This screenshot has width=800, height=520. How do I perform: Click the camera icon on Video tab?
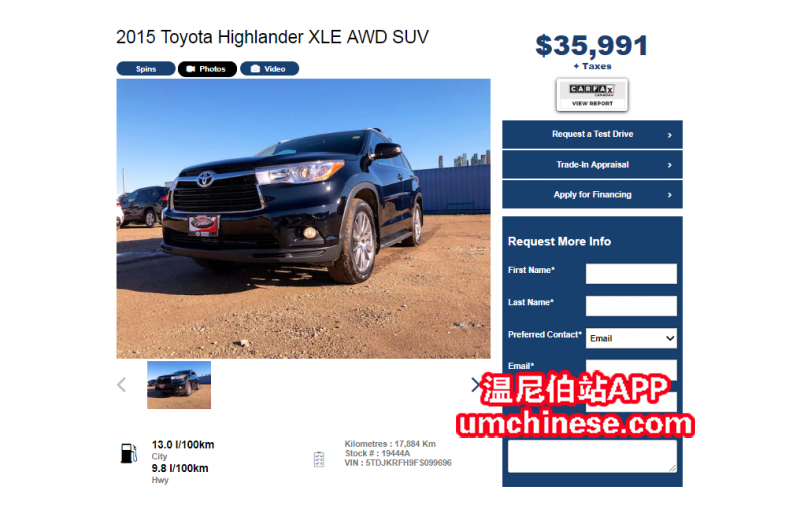tap(256, 69)
